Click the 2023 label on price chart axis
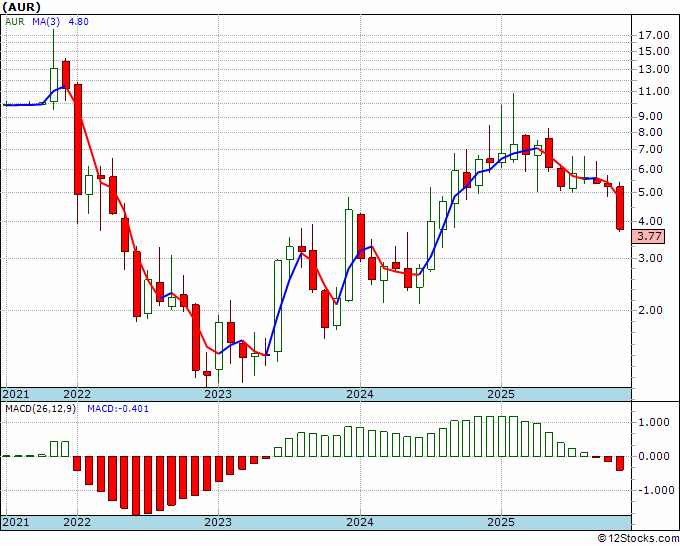Image resolution: width=680 pixels, height=546 pixels. [218, 394]
